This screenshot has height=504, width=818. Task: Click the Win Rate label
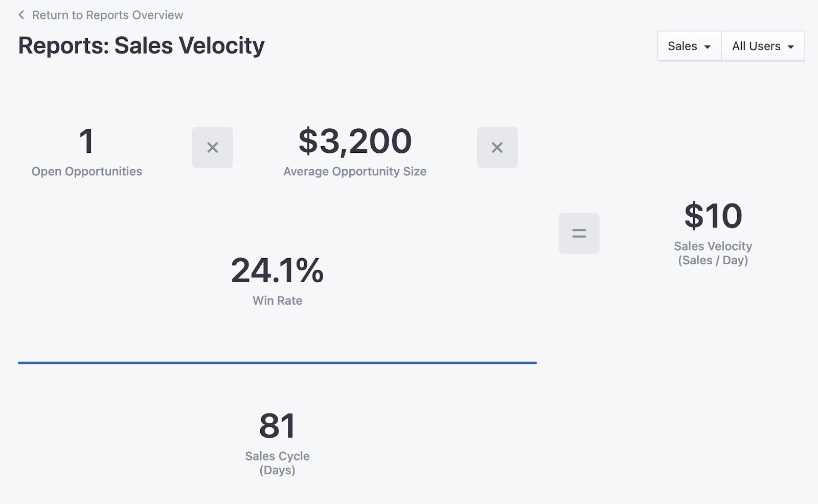(277, 301)
